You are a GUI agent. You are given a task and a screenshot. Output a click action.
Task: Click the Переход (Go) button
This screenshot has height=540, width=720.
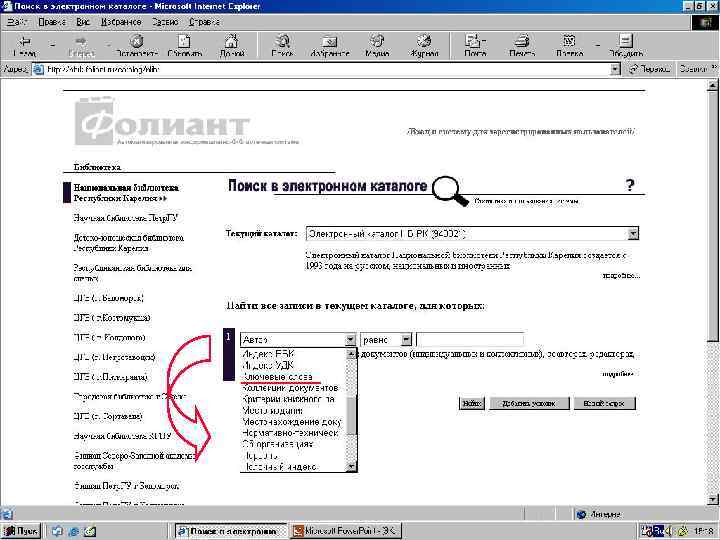[651, 69]
